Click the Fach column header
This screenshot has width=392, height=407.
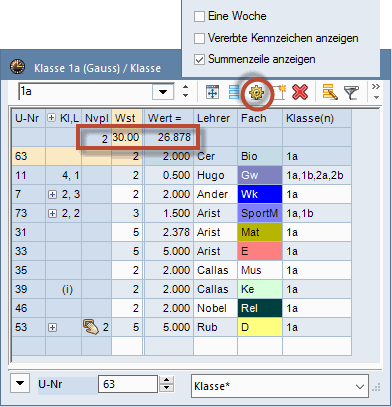click(x=260, y=118)
